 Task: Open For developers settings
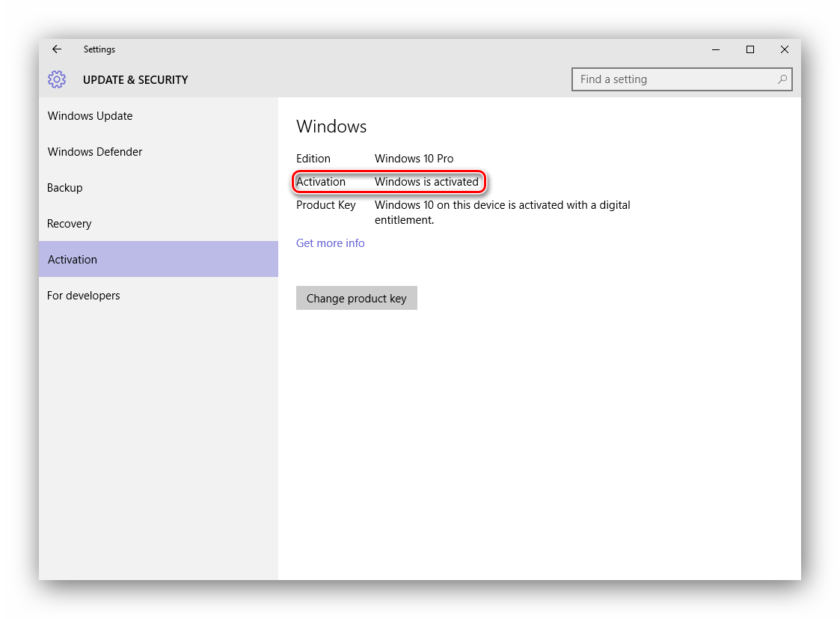(159, 296)
